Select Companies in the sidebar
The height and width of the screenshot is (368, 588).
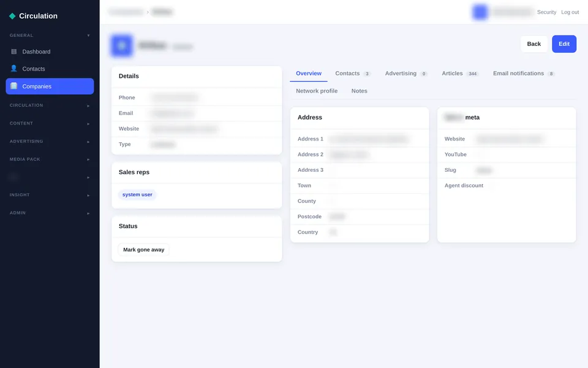[50, 86]
